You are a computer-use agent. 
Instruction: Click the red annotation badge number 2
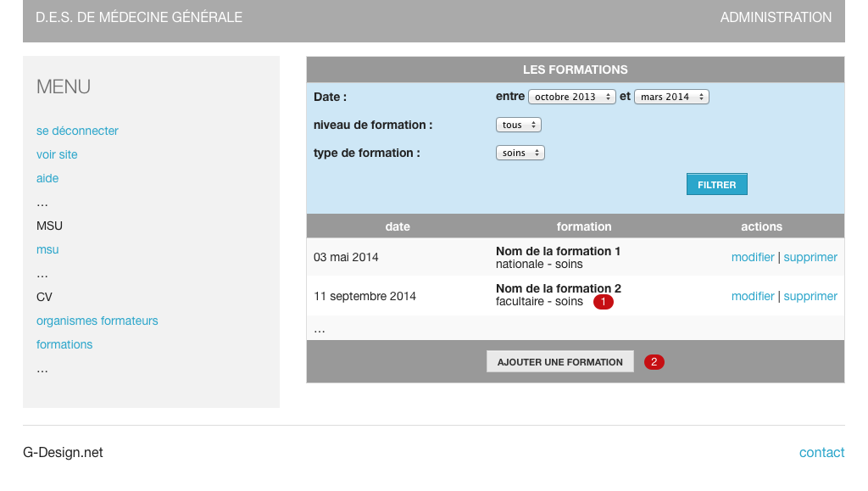[654, 362]
